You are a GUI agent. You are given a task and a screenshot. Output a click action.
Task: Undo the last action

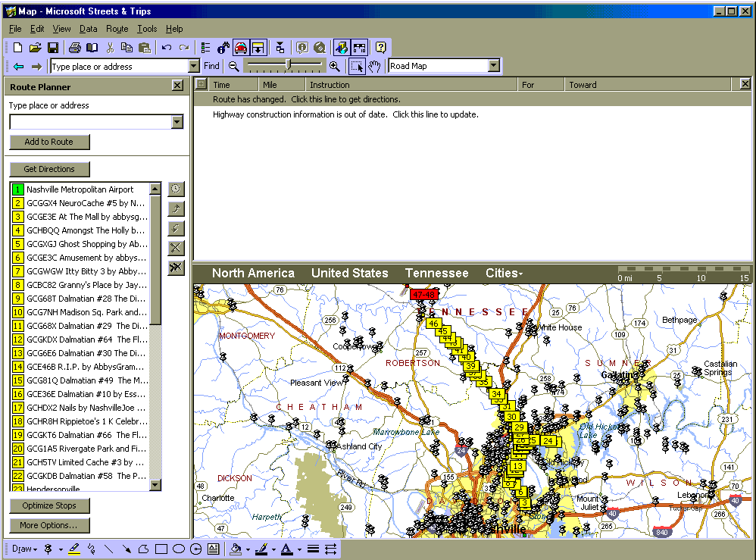167,47
